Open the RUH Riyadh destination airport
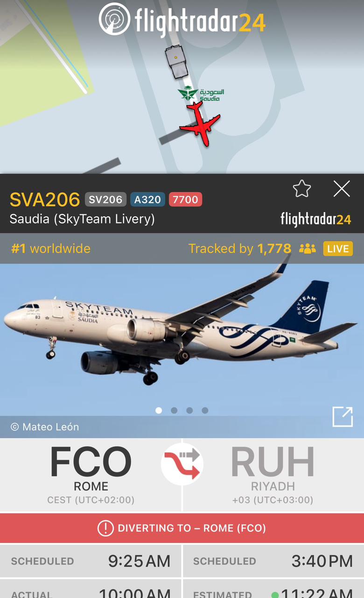 click(273, 474)
